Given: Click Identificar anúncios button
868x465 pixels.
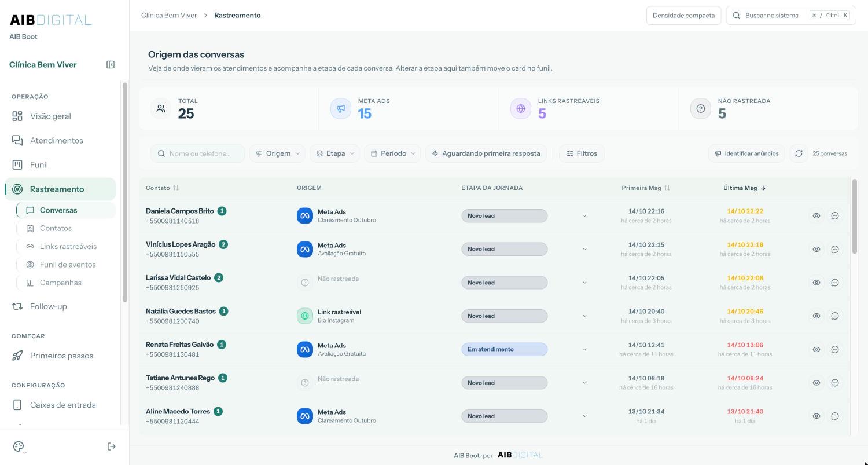Looking at the screenshot, I should [x=746, y=153].
